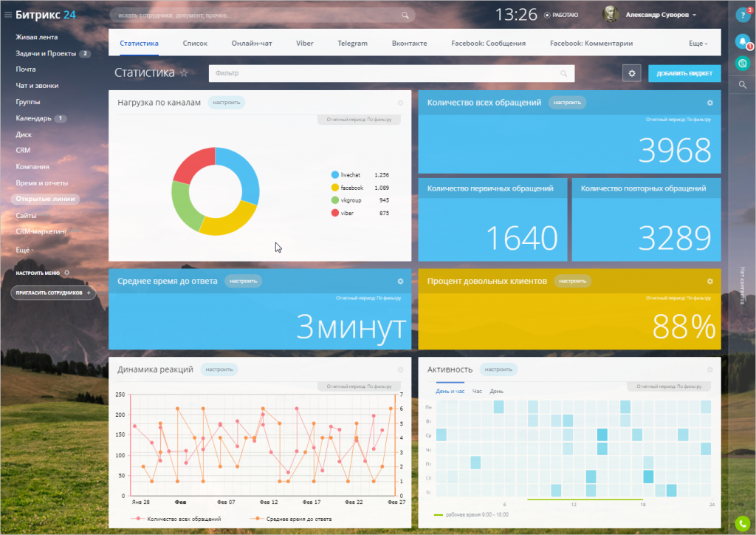
Task: Switch to the Список tab
Action: pyautogui.click(x=195, y=43)
